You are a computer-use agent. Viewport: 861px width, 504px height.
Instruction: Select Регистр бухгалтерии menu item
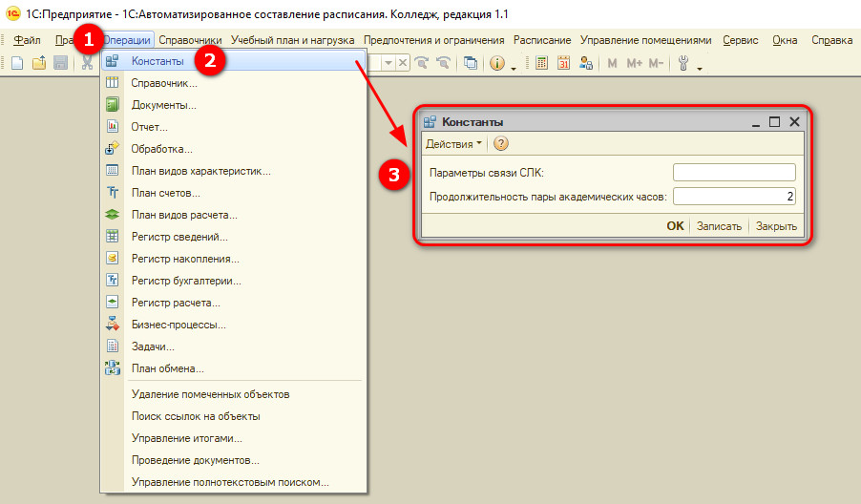point(233,281)
